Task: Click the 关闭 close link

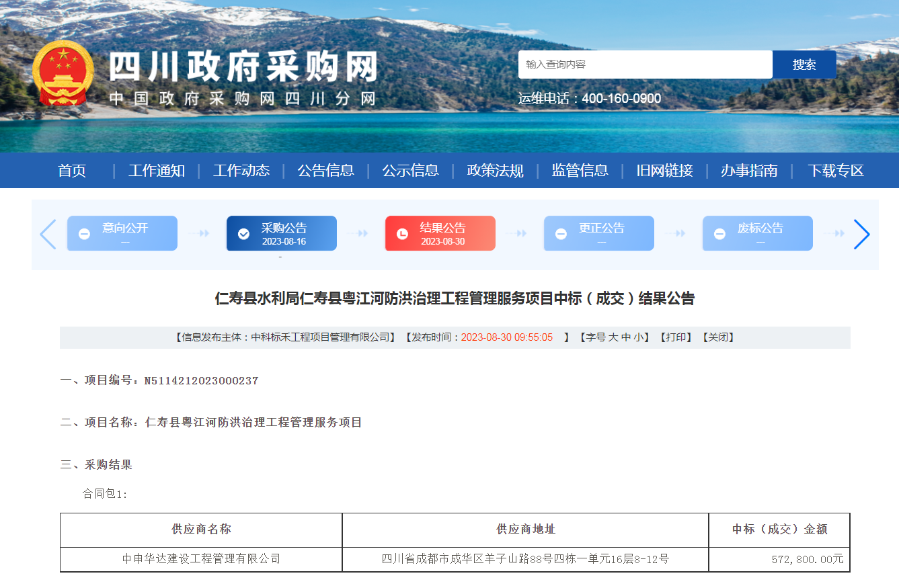Action: pyautogui.click(x=718, y=337)
